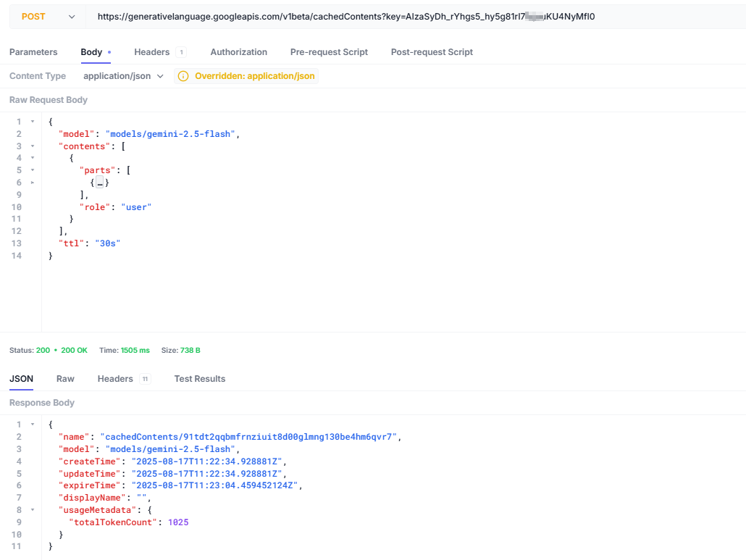Select the Body request tab

pos(96,52)
